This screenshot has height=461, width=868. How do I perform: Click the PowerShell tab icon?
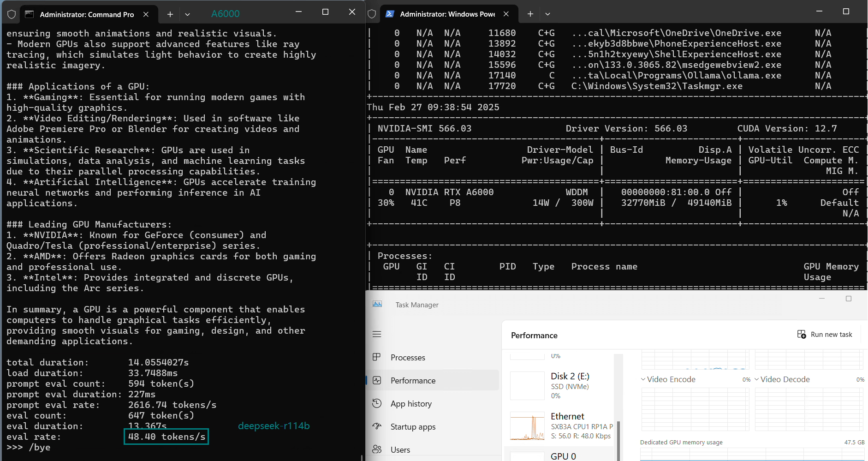pos(390,14)
